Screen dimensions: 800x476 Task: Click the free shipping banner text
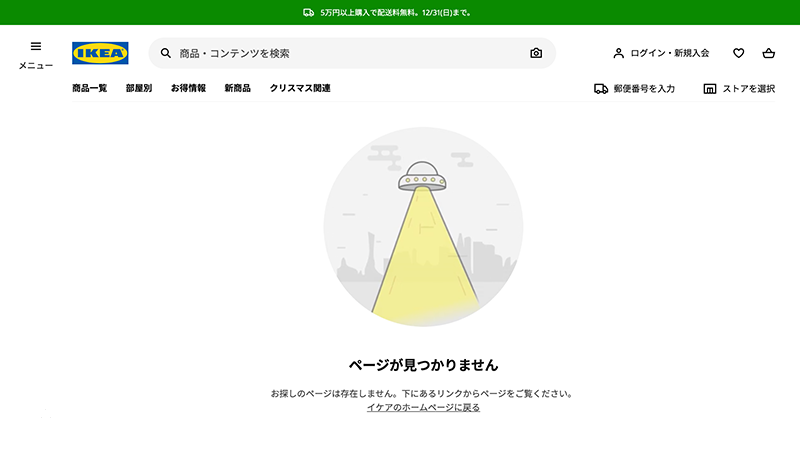[x=395, y=12]
